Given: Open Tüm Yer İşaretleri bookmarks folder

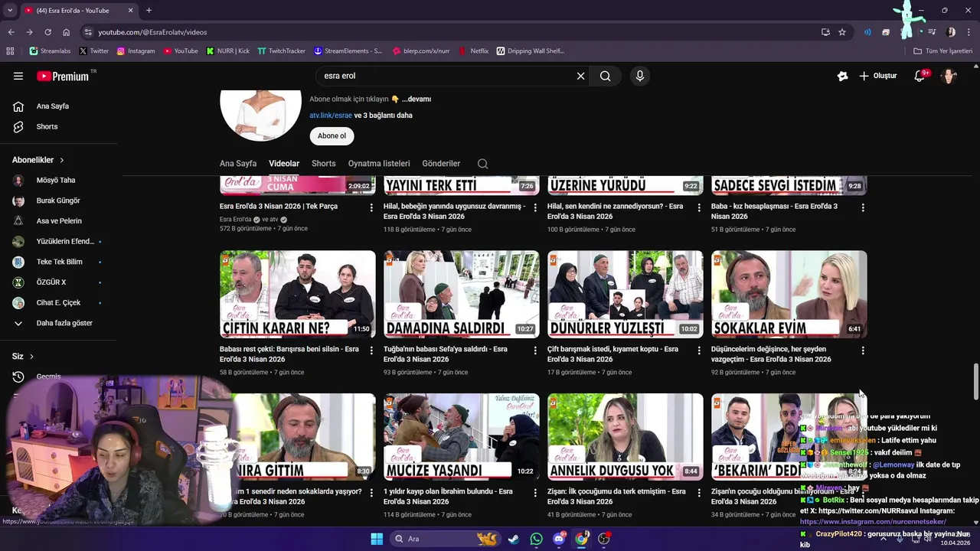Looking at the screenshot, I should point(943,51).
